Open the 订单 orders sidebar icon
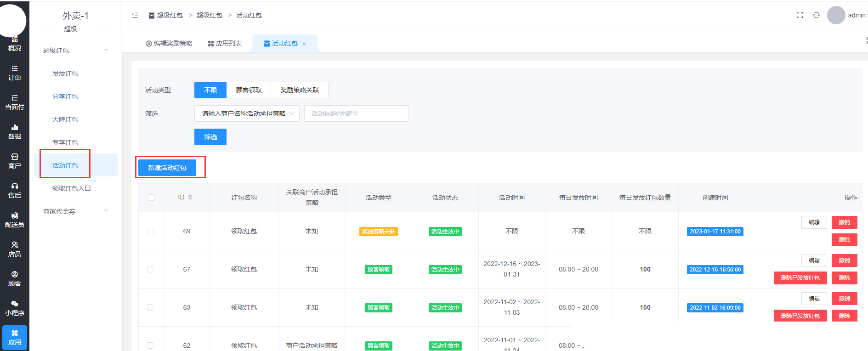868x351 pixels. [15, 73]
